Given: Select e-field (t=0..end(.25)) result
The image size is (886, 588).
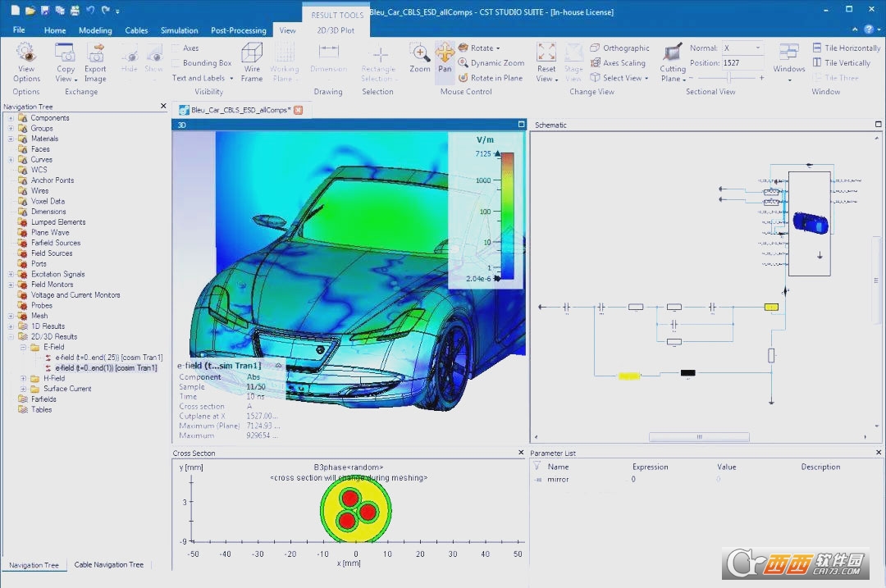Looking at the screenshot, I should (108, 358).
